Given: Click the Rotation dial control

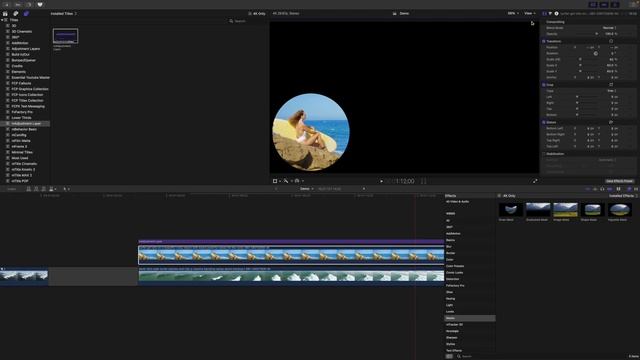Looking at the screenshot, I should click(x=596, y=53).
